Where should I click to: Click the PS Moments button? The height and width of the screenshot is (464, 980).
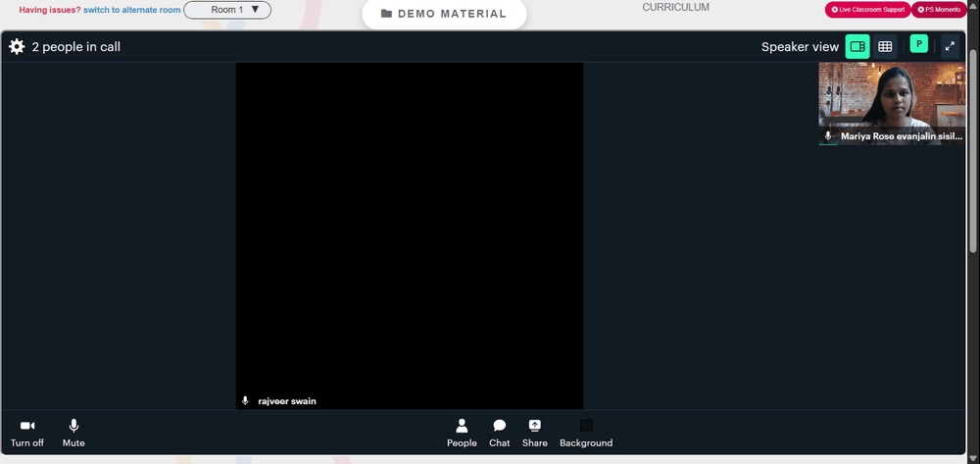[x=939, y=10]
